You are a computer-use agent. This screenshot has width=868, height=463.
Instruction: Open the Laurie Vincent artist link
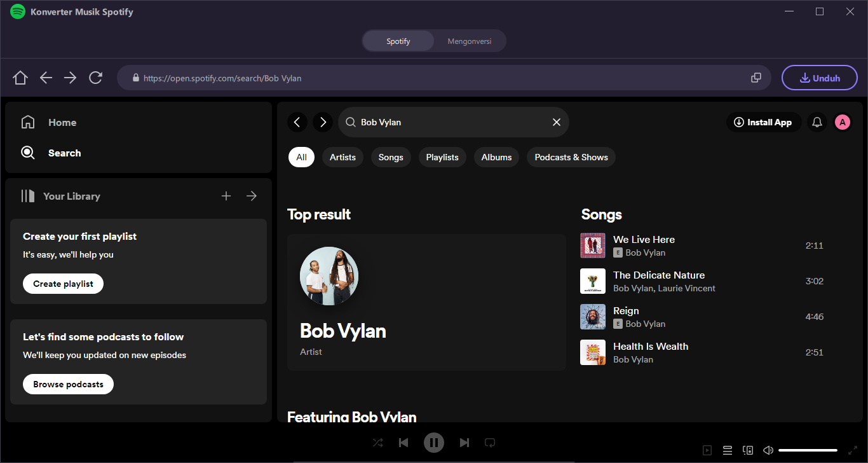[687, 288]
